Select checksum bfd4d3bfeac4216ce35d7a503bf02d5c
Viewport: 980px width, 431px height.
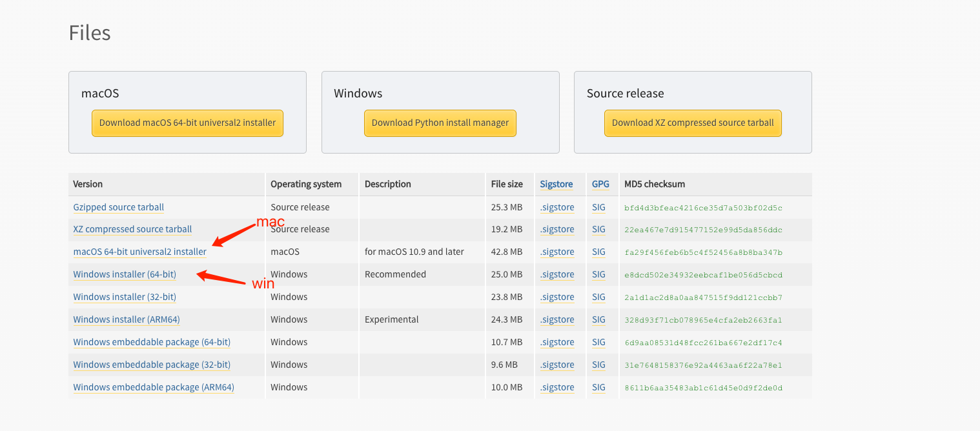[x=703, y=208]
